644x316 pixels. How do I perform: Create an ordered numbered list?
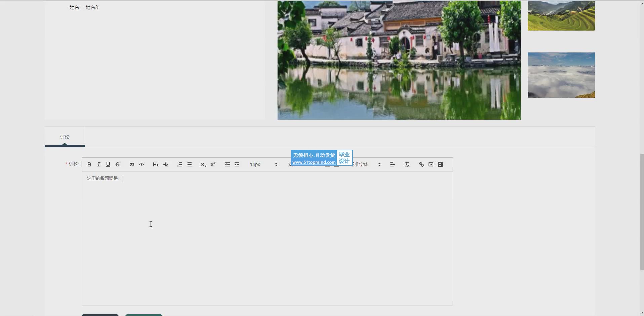tap(180, 164)
